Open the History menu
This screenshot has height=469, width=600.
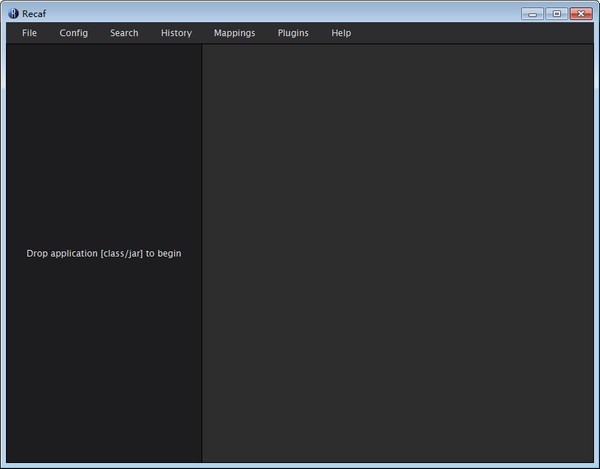pyautogui.click(x=176, y=33)
